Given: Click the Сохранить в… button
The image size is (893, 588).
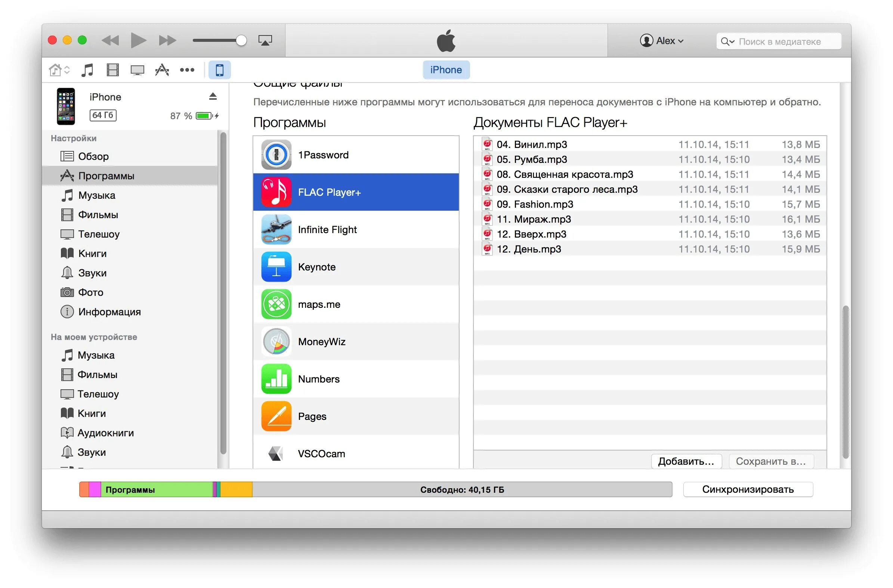Looking at the screenshot, I should tap(772, 461).
